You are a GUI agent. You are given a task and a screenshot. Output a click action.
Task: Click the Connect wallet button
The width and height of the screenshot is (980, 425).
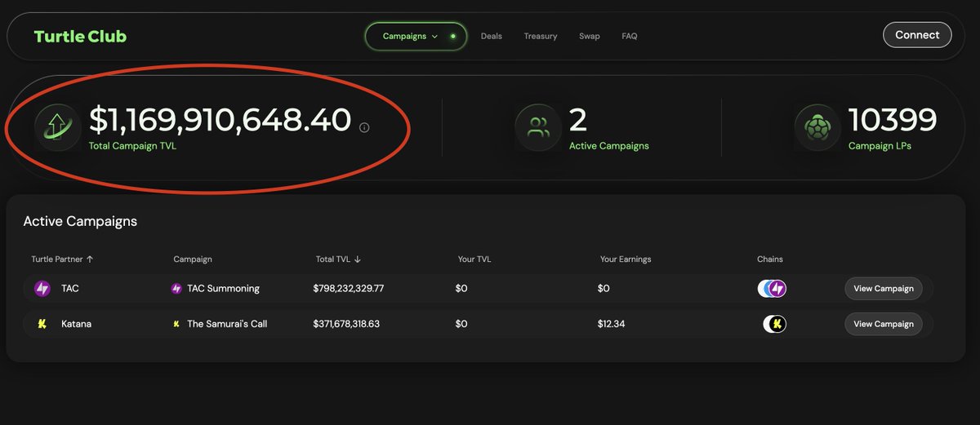coord(917,35)
